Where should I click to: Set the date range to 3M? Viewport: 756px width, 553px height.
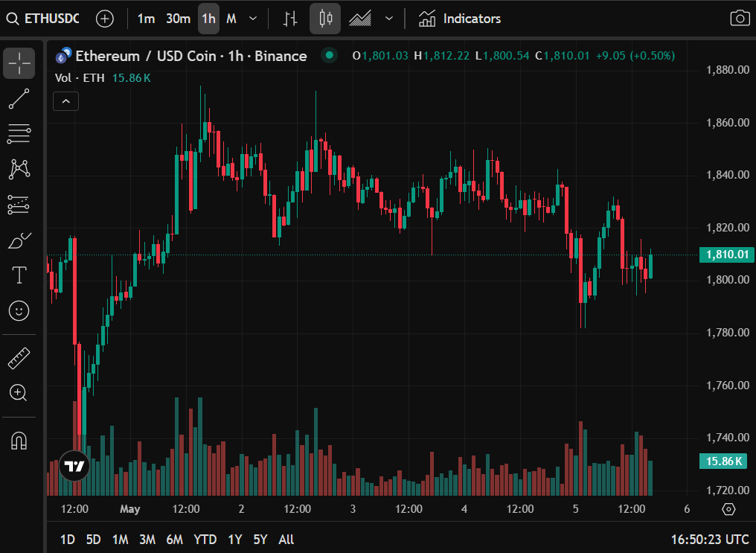pos(147,539)
